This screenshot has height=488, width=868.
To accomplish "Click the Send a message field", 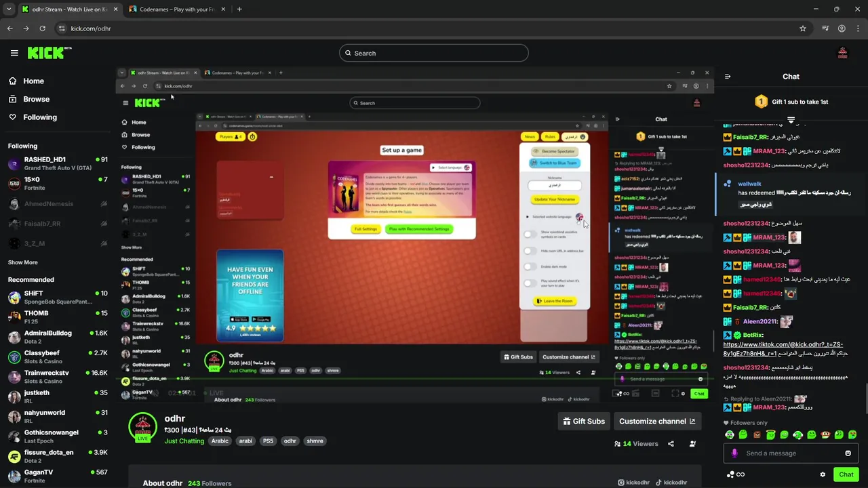I will (791, 453).
